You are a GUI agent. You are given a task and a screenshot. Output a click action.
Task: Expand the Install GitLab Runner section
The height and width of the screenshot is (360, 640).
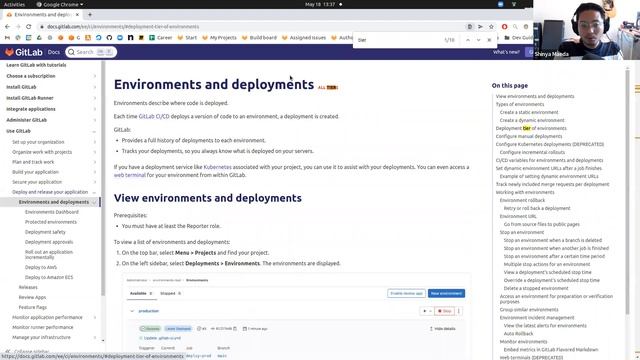pos(95,98)
